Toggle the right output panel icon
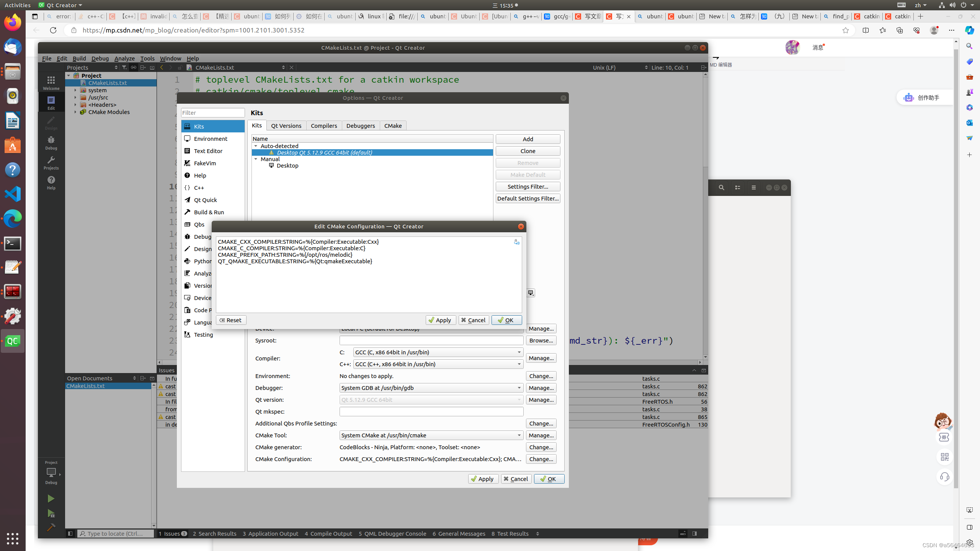Image resolution: width=980 pixels, height=551 pixels. tap(694, 533)
